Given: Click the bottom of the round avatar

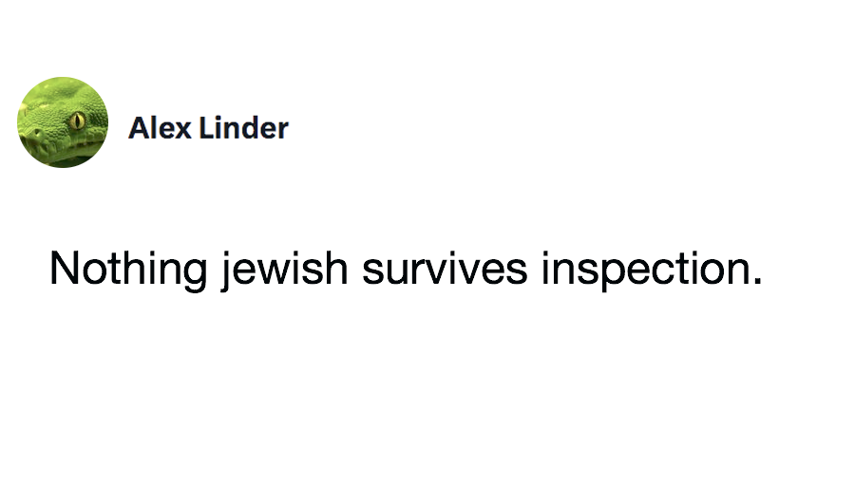Looking at the screenshot, I should 63,164.
